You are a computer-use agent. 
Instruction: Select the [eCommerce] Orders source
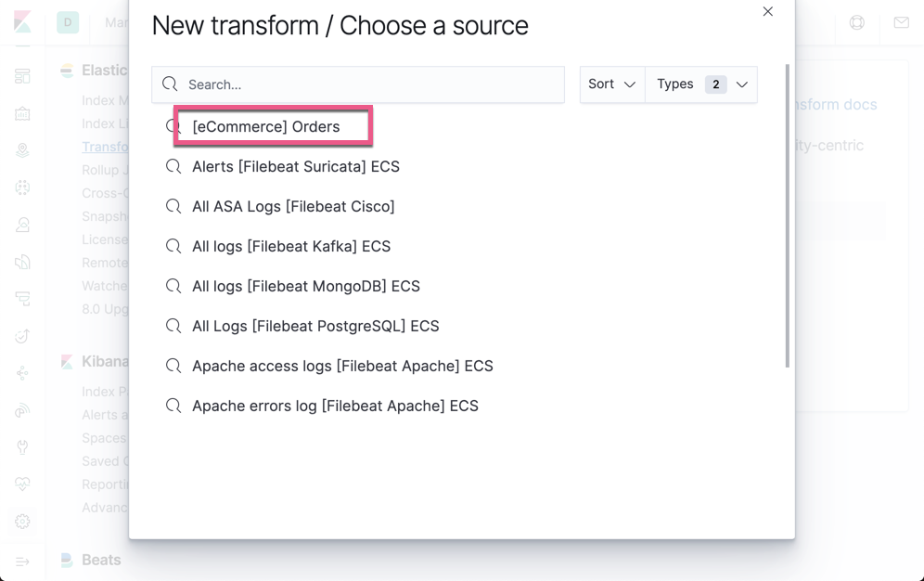[266, 127]
